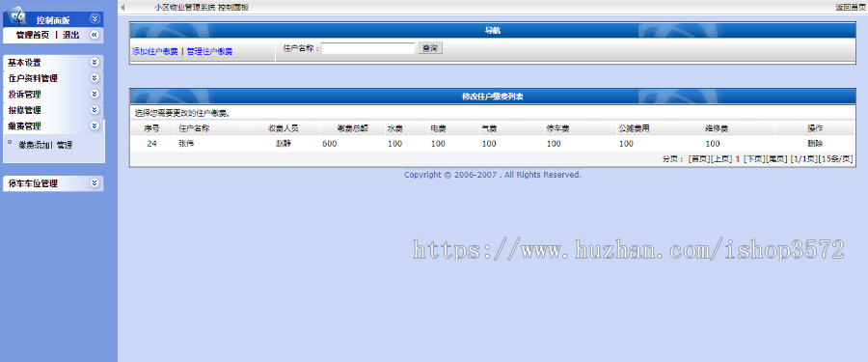
Task: Click the 维修费 column header
Action: click(717, 128)
